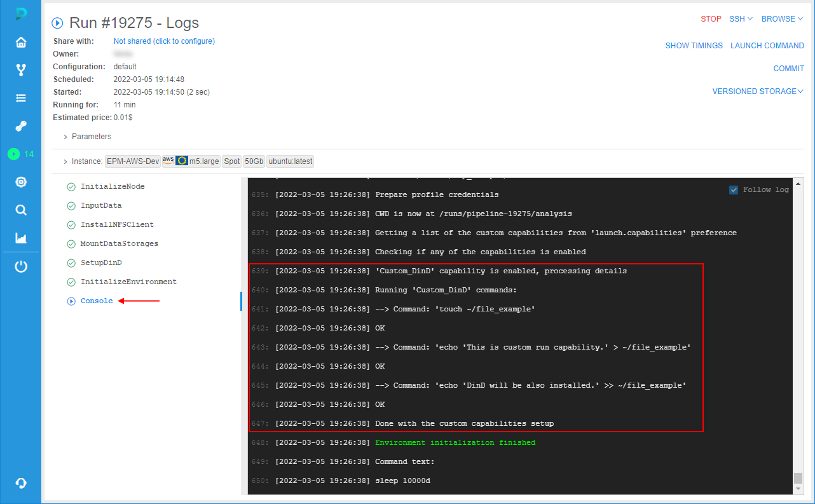Image resolution: width=815 pixels, height=504 pixels.
Task: Open active runs icon showing 14
Action: click(21, 154)
